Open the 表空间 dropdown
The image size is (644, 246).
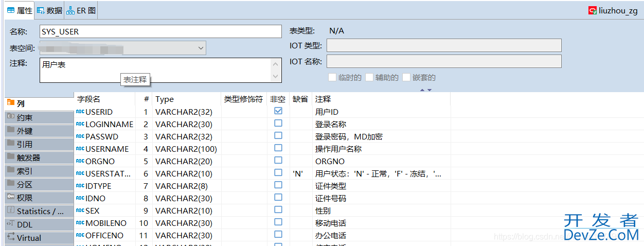201,48
